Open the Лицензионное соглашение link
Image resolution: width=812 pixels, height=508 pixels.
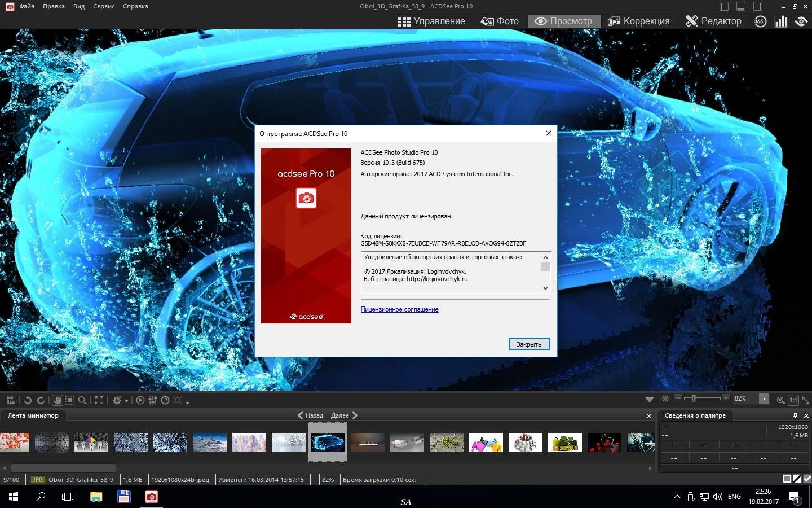coord(399,309)
